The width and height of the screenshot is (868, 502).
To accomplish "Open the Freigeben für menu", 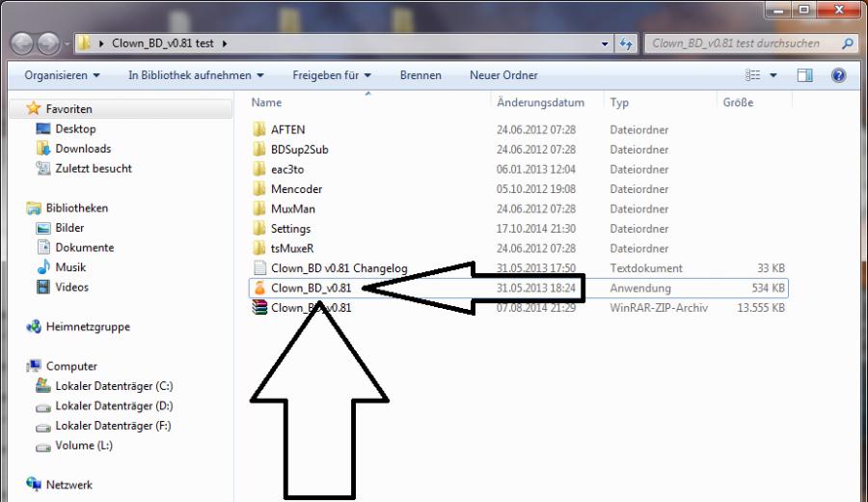I will [332, 75].
